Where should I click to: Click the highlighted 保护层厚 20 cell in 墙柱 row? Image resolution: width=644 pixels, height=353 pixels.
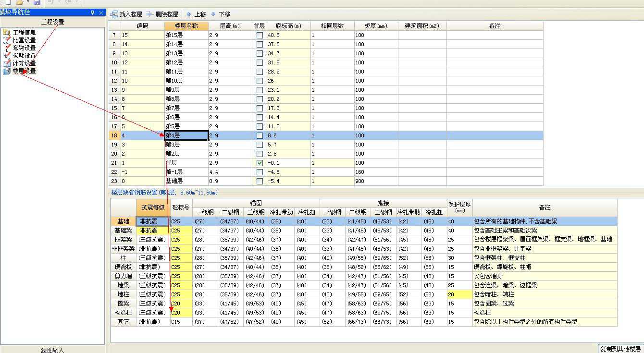point(459,294)
